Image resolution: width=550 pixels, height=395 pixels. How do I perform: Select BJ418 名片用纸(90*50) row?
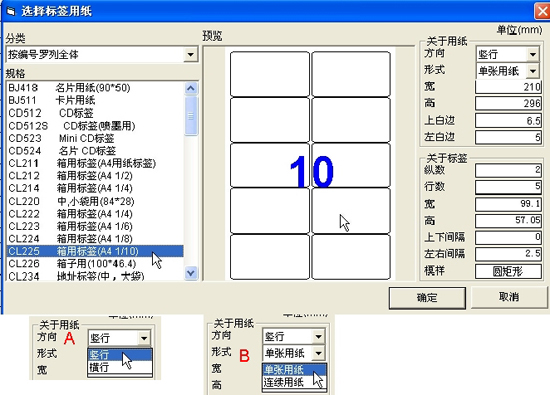pos(95,88)
